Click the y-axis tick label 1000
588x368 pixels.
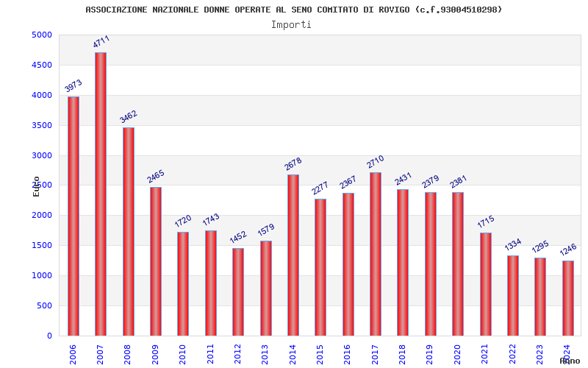(x=42, y=275)
